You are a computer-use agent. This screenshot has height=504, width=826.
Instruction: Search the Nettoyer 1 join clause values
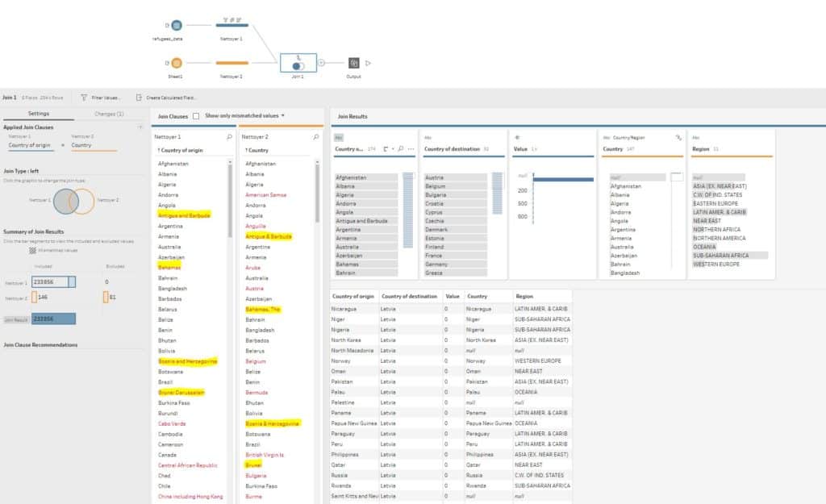click(229, 137)
